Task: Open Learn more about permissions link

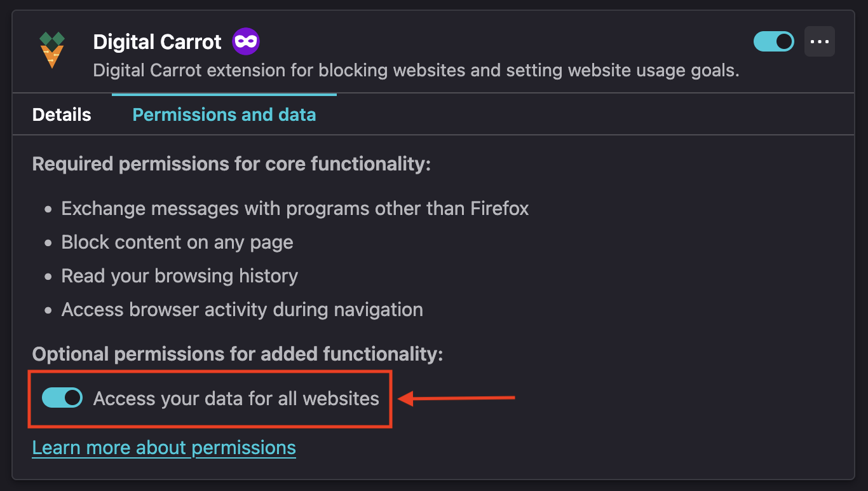Action: coord(164,448)
